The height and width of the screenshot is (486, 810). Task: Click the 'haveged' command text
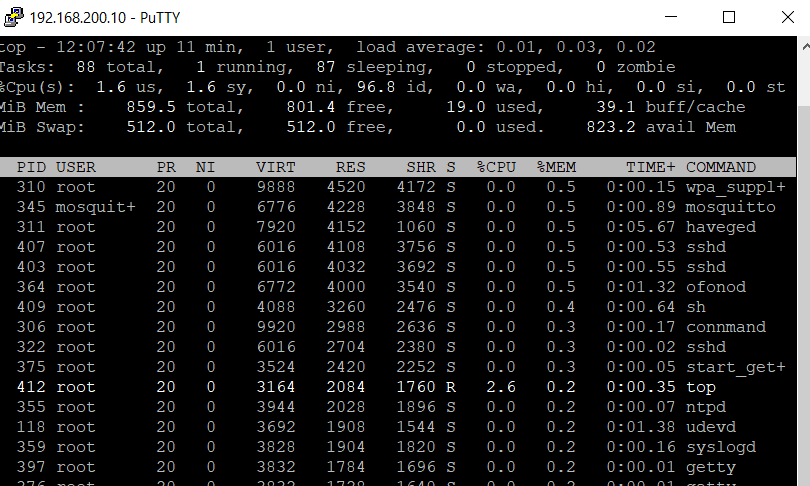(x=721, y=227)
